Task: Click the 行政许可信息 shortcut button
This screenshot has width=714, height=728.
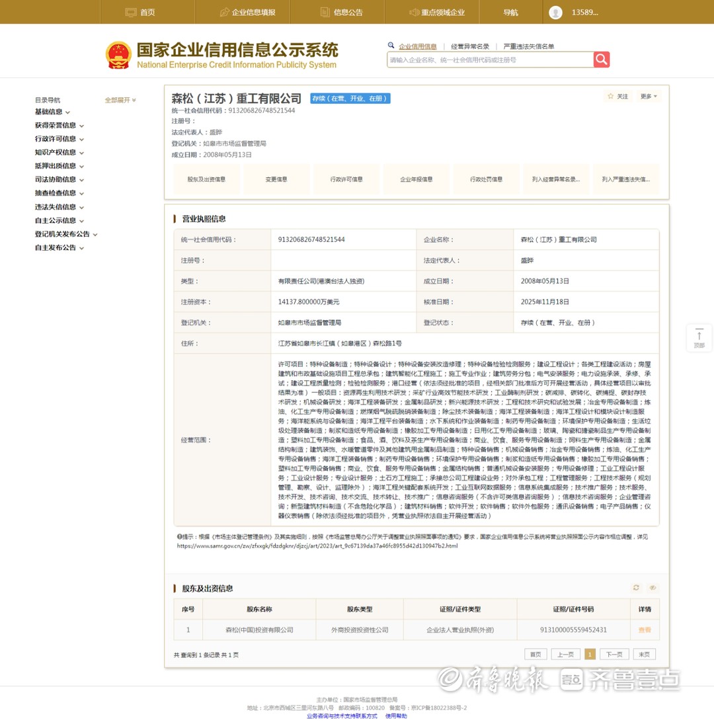Action: coord(346,179)
